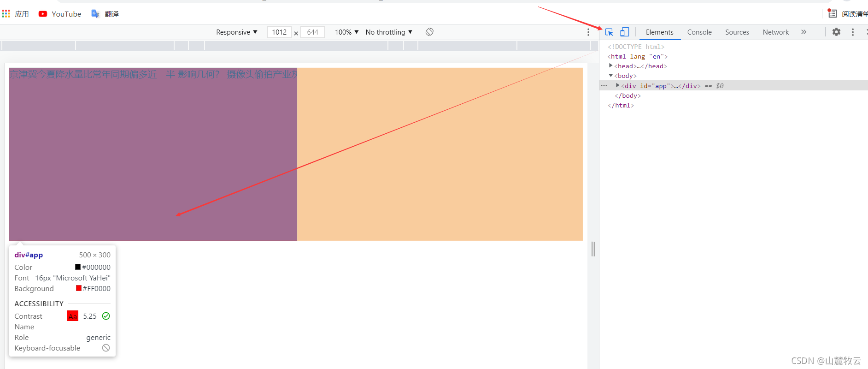868x369 pixels.
Task: Click the purple highlighted div area
Action: [153, 154]
